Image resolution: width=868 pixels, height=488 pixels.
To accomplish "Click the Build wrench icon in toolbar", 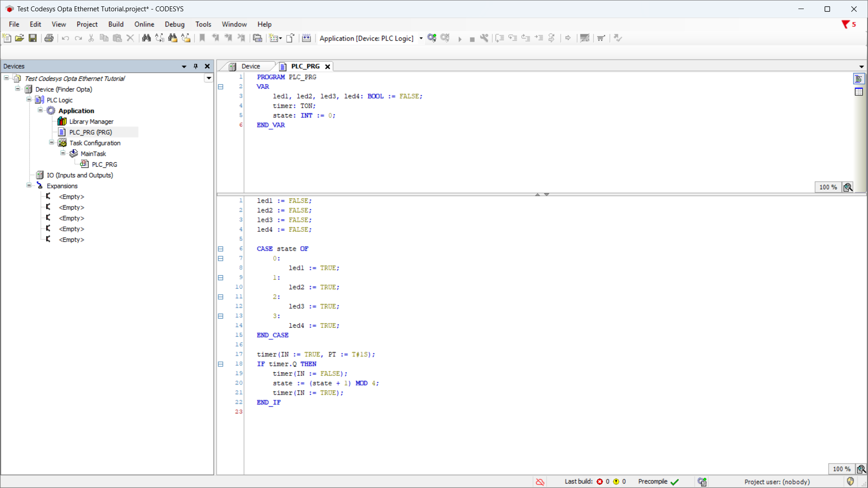I will (x=484, y=38).
